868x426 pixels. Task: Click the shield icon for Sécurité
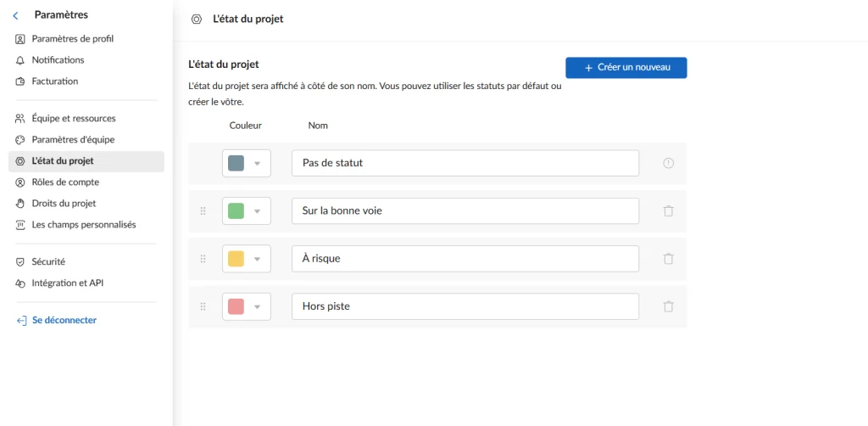(x=20, y=262)
